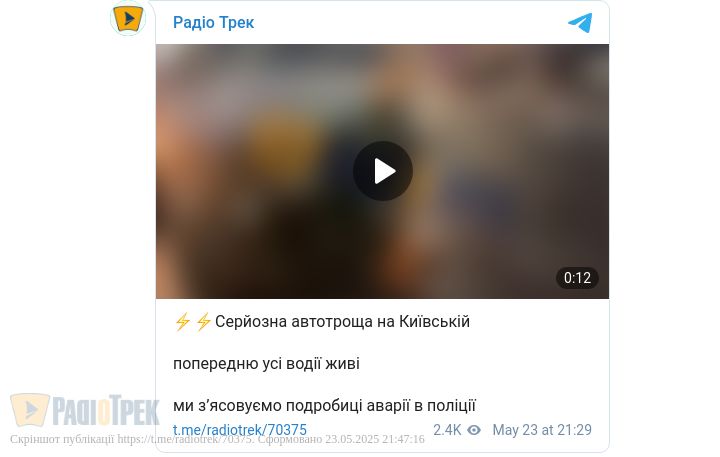Click the text попередньо усі водії живі
The height and width of the screenshot is (457, 720).
(x=266, y=364)
